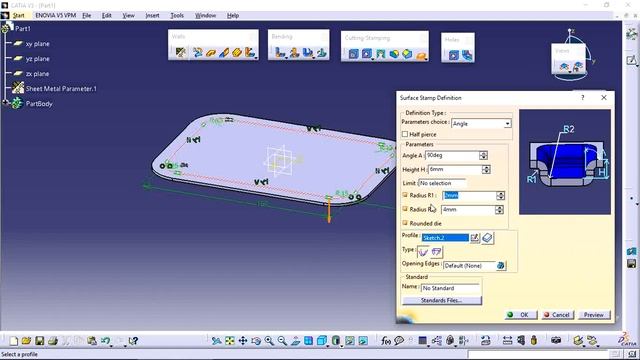Image resolution: width=640 pixels, height=360 pixels.
Task: Select the upward sketch profile Type toggle
Action: pyautogui.click(x=423, y=251)
